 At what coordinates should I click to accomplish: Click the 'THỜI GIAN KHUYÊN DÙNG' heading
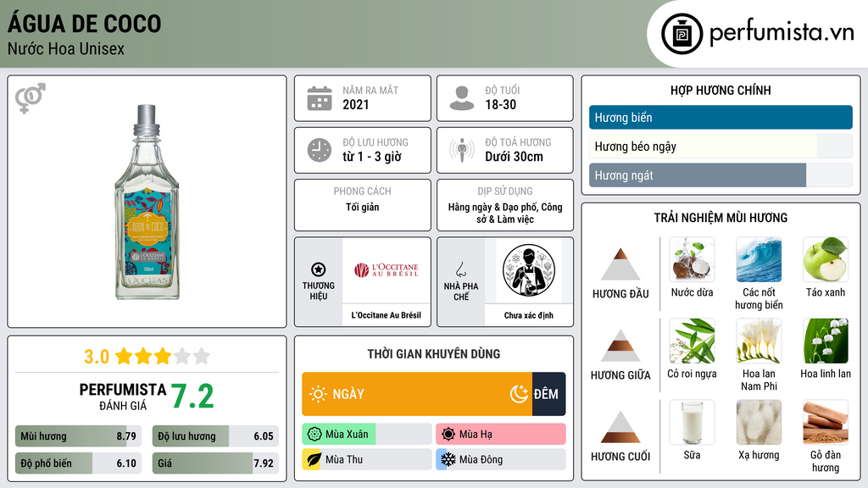(434, 353)
